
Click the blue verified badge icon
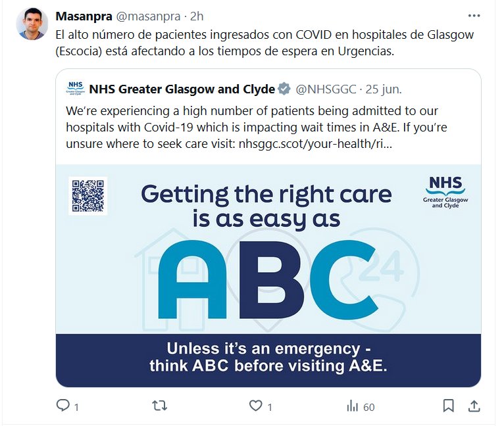click(284, 88)
